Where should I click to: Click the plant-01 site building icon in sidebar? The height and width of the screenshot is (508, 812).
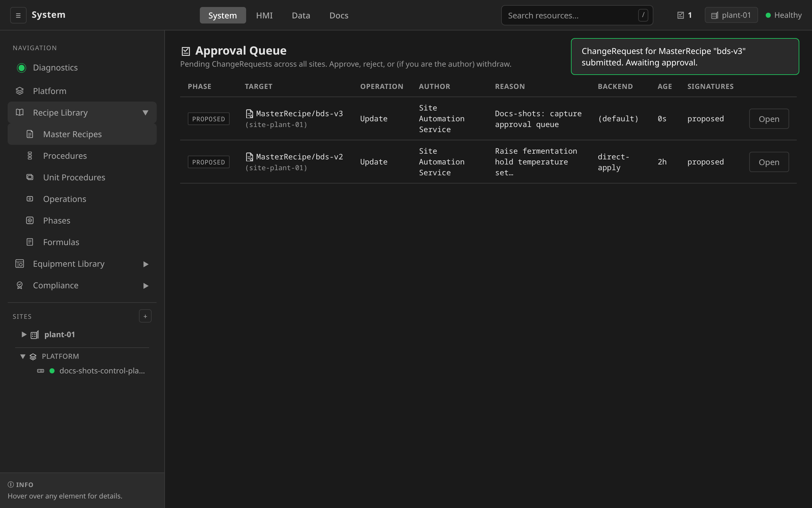pos(35,335)
